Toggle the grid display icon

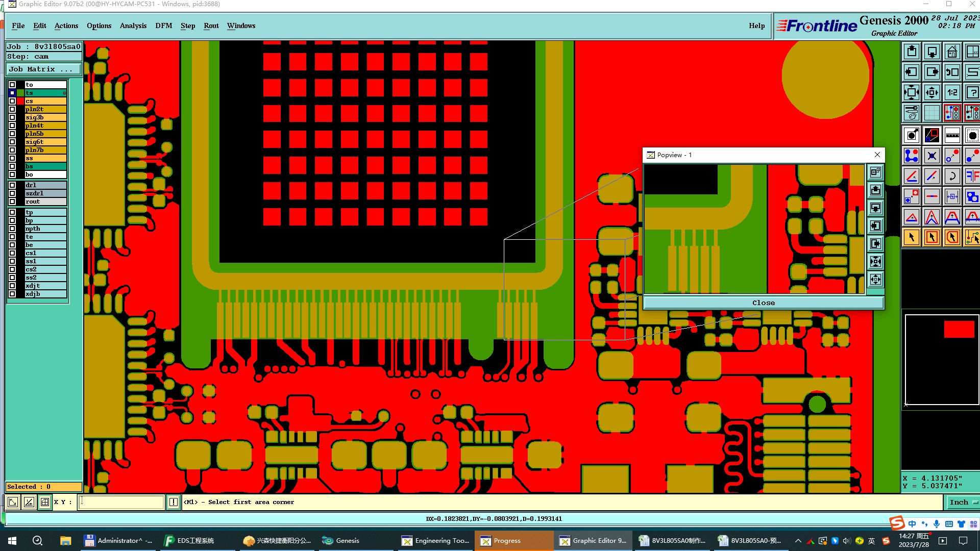click(x=932, y=113)
